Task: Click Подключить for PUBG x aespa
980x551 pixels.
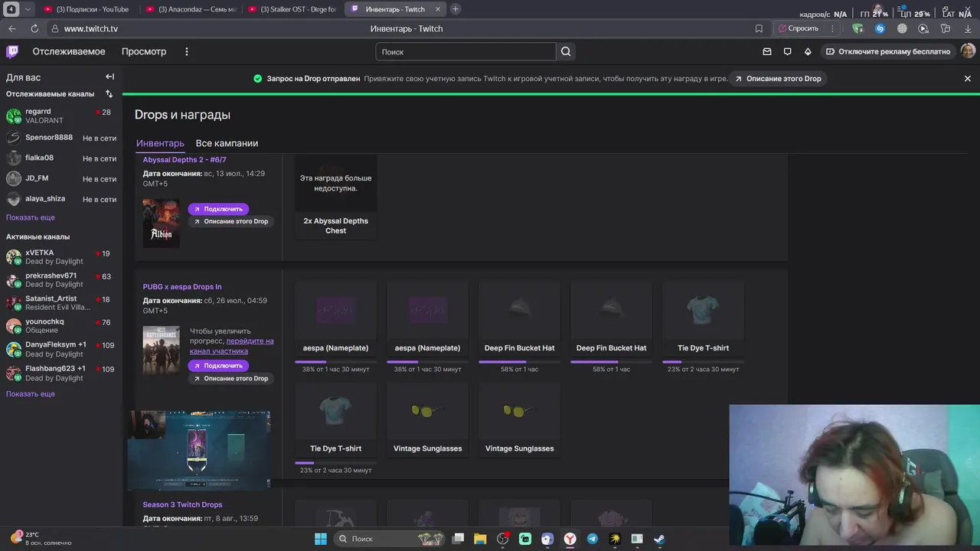Action: coord(218,366)
